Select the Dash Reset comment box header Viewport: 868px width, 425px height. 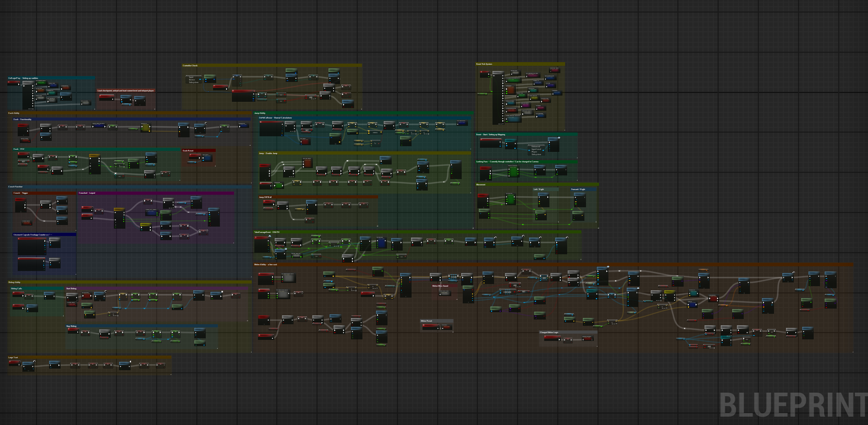click(x=188, y=151)
